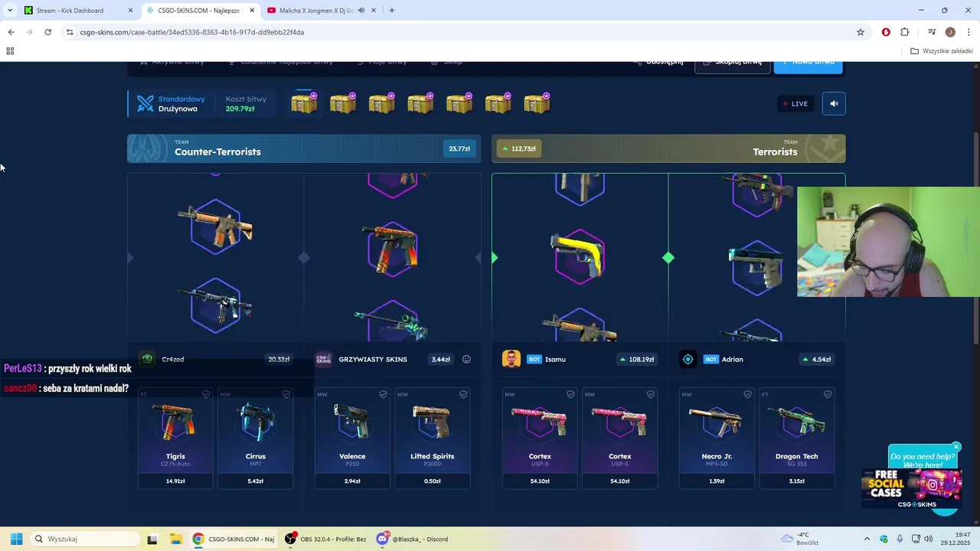This screenshot has height=551, width=980.
Task: Click Adrian bot avatar icon
Action: [x=688, y=359]
